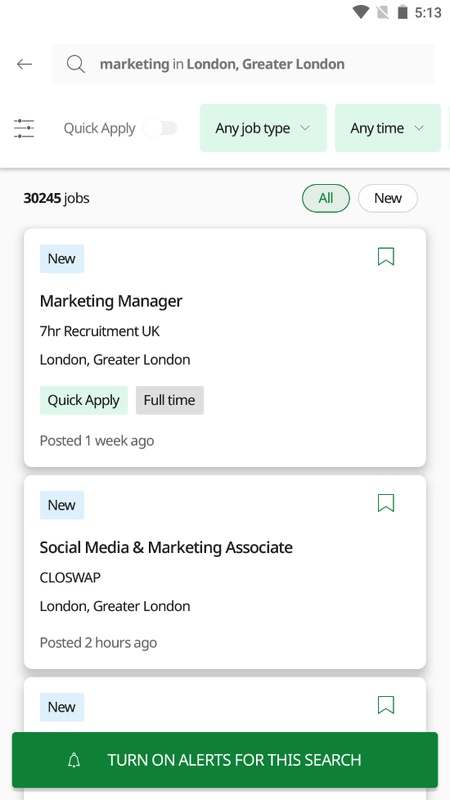Tap the Wi-Fi status icon

(361, 12)
